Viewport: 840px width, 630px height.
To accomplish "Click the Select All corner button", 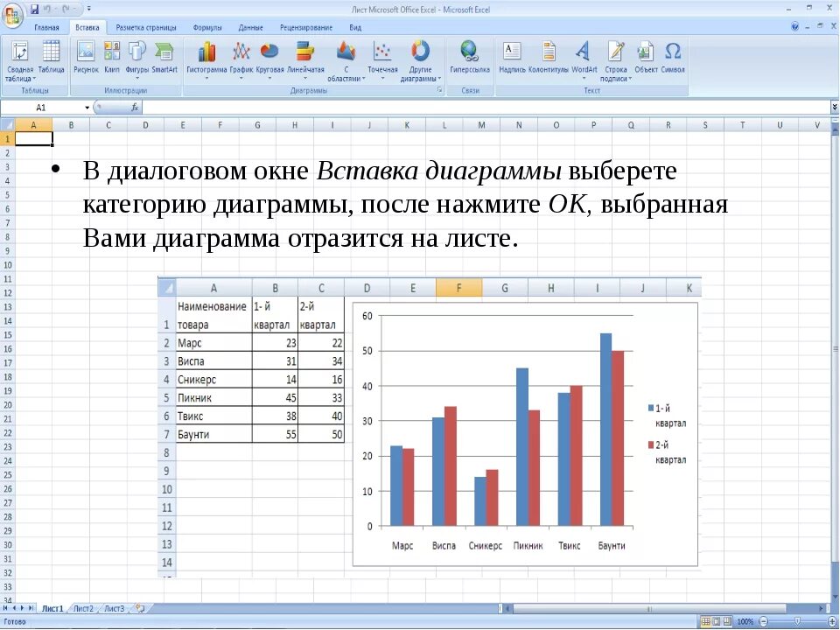I will 7,125.
